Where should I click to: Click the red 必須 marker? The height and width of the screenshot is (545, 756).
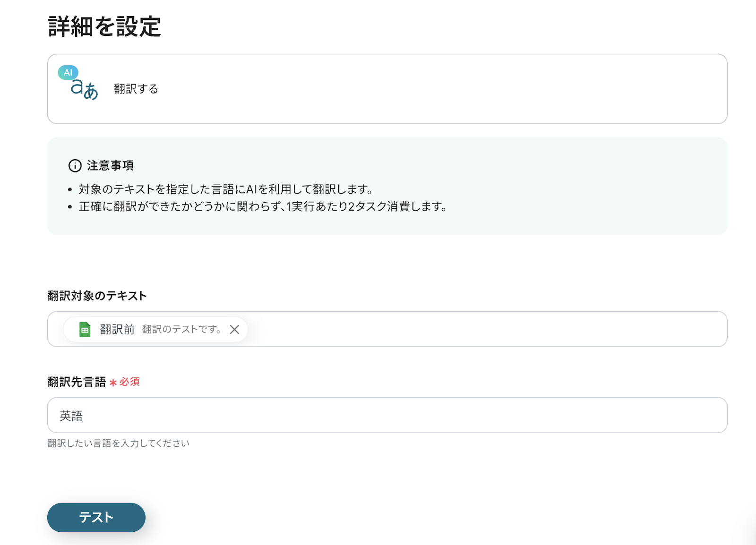pos(124,382)
